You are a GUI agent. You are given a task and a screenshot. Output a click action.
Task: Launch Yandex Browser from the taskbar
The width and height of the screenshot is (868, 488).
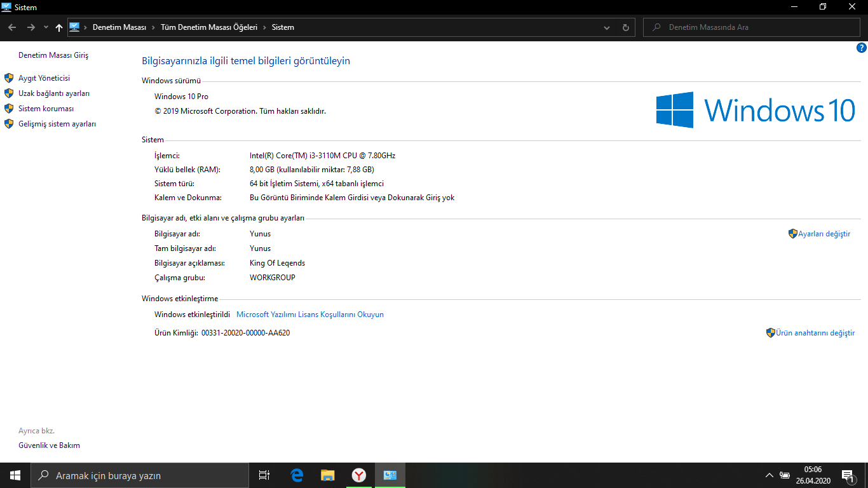point(359,475)
